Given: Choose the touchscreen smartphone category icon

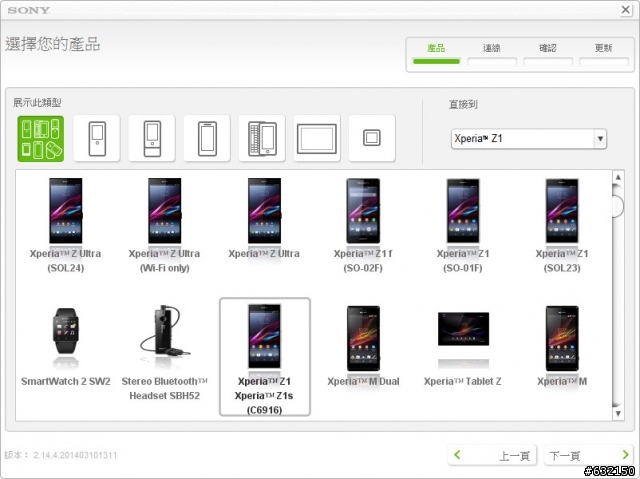Looking at the screenshot, I should coord(207,139).
